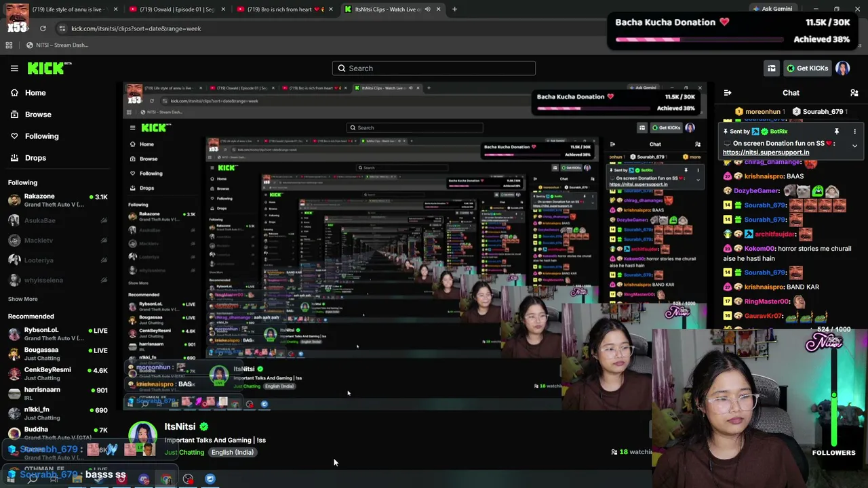Unpin the pinned BotRix message via pin icon
Screen dimensions: 868x488
(837, 131)
